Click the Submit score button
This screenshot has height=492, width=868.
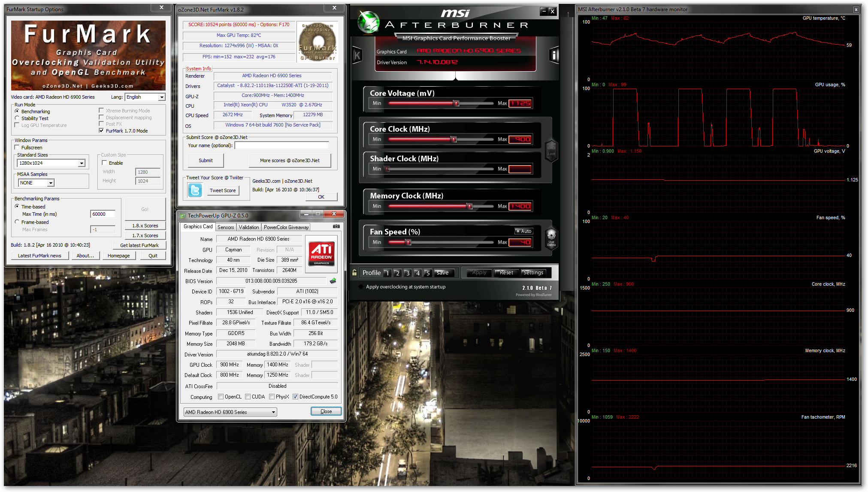click(206, 160)
